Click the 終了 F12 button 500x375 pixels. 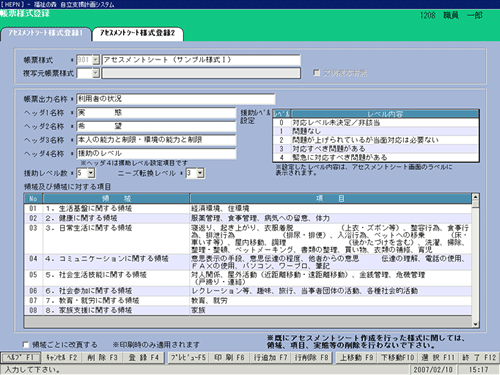click(x=479, y=358)
